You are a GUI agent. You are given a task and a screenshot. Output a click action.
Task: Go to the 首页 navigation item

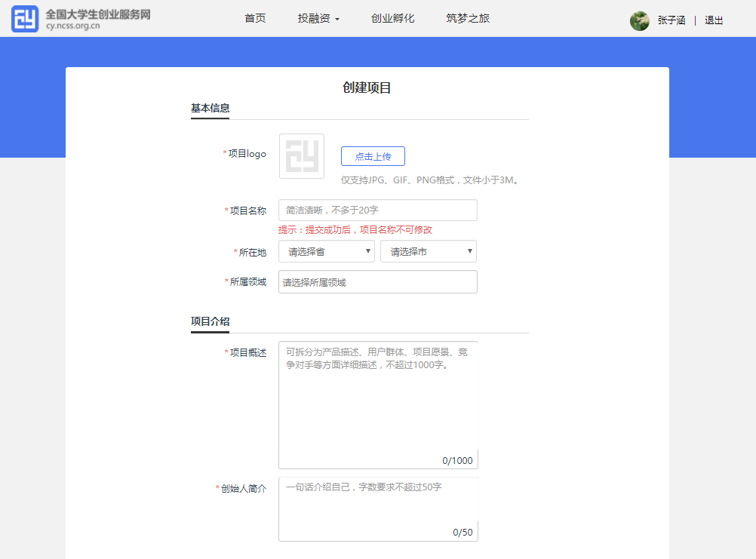(255, 19)
